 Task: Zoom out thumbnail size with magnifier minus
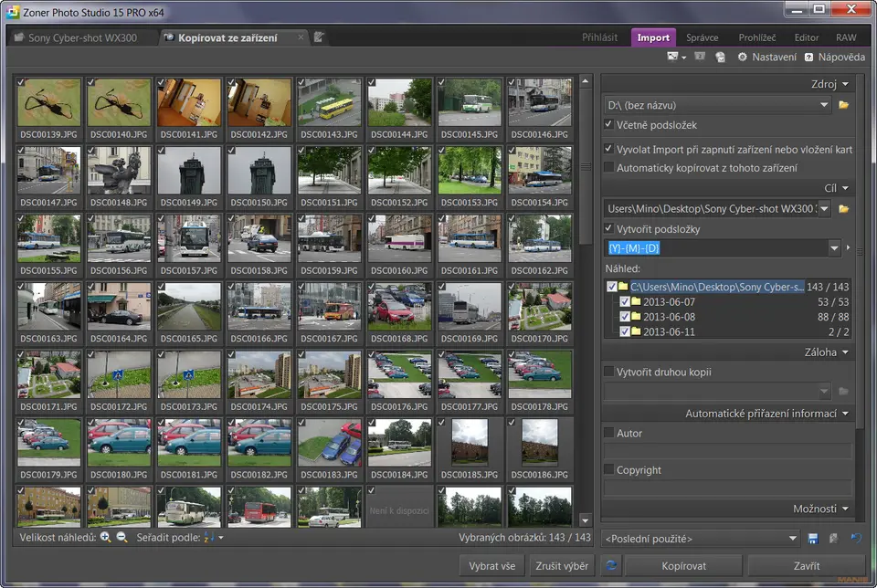click(x=122, y=538)
